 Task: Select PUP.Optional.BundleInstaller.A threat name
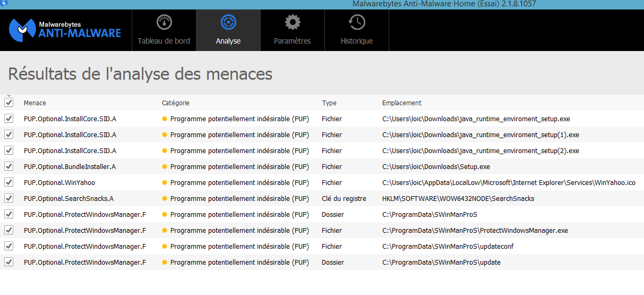(70, 167)
